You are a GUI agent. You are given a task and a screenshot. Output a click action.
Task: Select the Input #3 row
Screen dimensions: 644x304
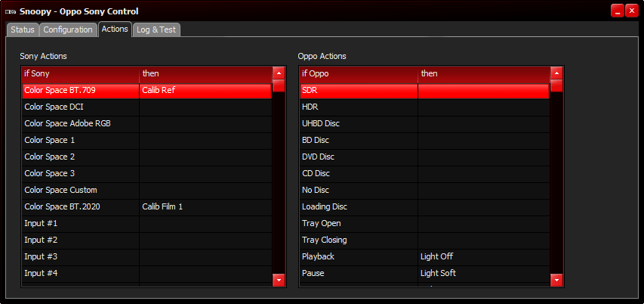coord(146,256)
